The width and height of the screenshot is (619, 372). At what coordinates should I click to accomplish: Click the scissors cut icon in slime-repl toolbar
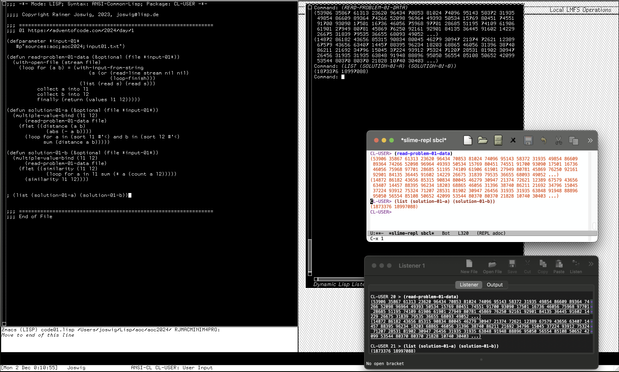pos(558,140)
